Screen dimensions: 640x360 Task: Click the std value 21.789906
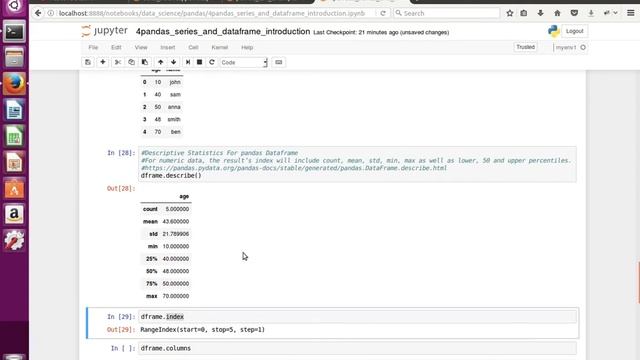176,234
